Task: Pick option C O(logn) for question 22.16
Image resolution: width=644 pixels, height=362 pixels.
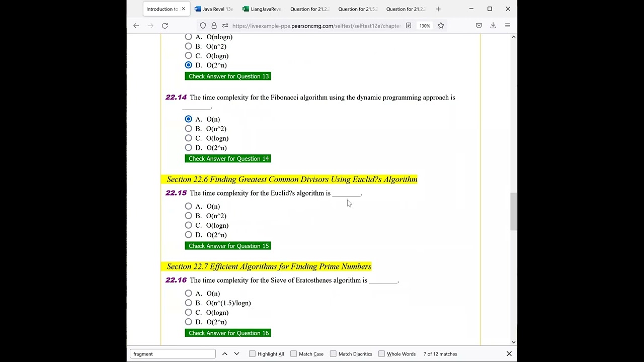Action: [x=188, y=312]
